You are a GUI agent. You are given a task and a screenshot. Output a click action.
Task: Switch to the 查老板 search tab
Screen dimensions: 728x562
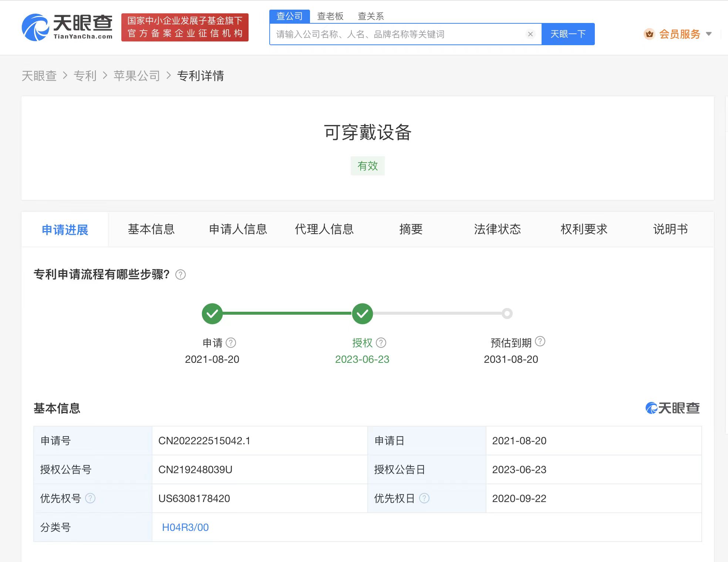coord(330,16)
